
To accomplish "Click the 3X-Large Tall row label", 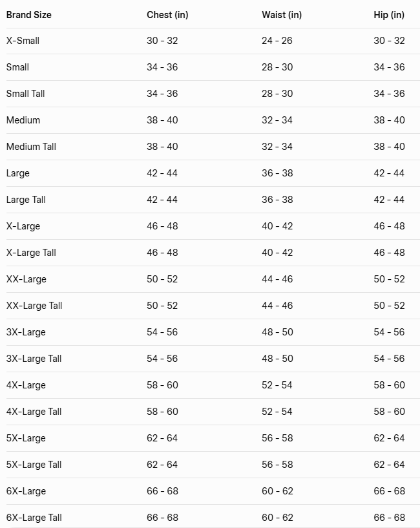I will point(34,359).
